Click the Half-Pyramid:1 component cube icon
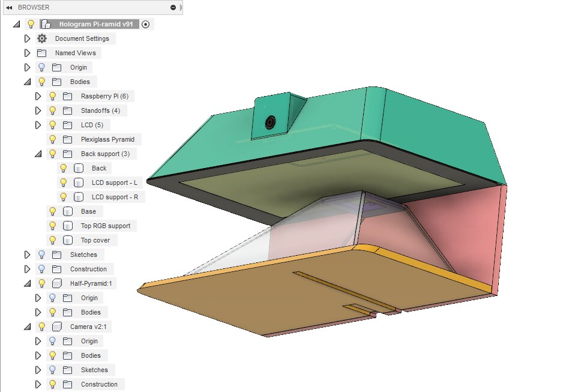 tap(57, 283)
